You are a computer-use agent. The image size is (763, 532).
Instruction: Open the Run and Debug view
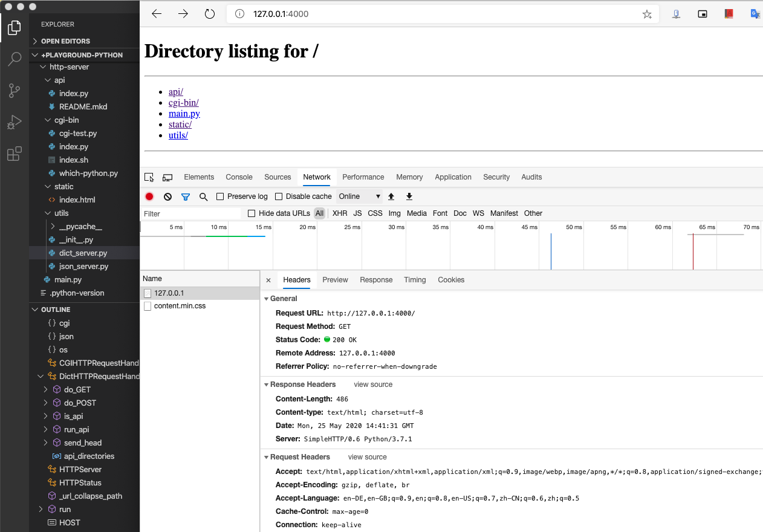pos(15,123)
